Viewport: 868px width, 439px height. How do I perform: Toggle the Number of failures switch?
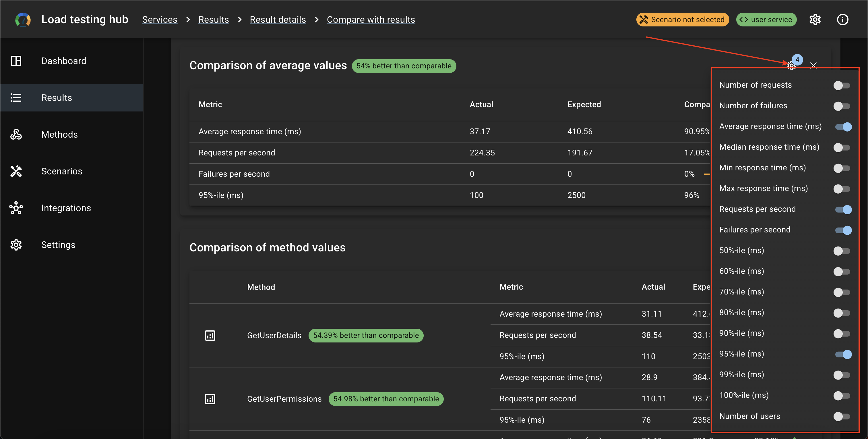(x=842, y=106)
